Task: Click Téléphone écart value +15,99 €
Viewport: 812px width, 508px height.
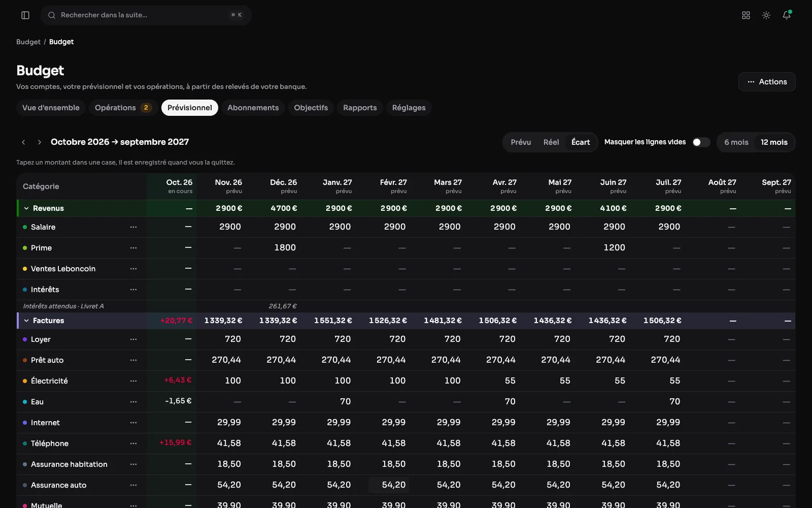Action: [x=176, y=442]
